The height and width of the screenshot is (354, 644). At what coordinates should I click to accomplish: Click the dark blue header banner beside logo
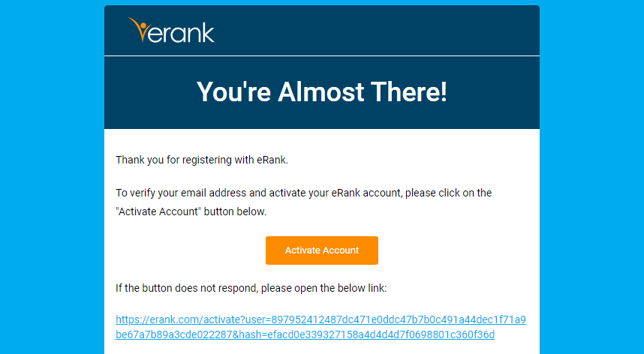pos(369,30)
